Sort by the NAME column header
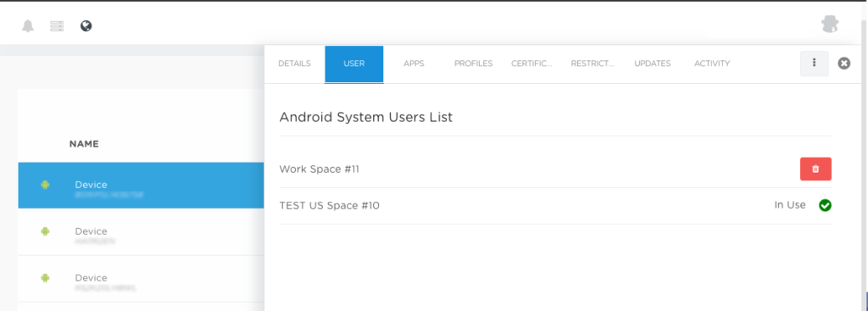This screenshot has width=868, height=311. point(84,144)
